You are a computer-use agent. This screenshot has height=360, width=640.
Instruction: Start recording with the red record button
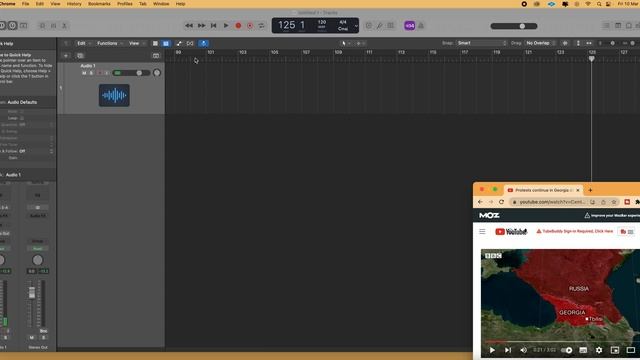pyautogui.click(x=238, y=25)
